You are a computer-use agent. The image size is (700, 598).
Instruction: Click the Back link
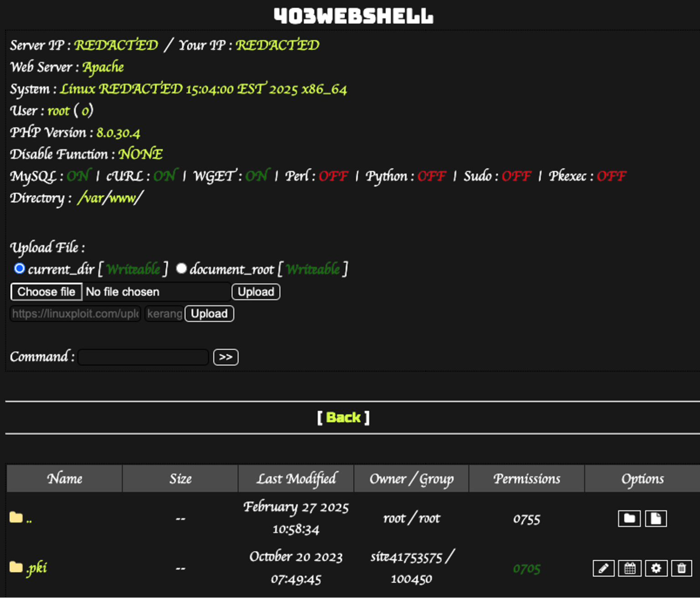pyautogui.click(x=343, y=417)
